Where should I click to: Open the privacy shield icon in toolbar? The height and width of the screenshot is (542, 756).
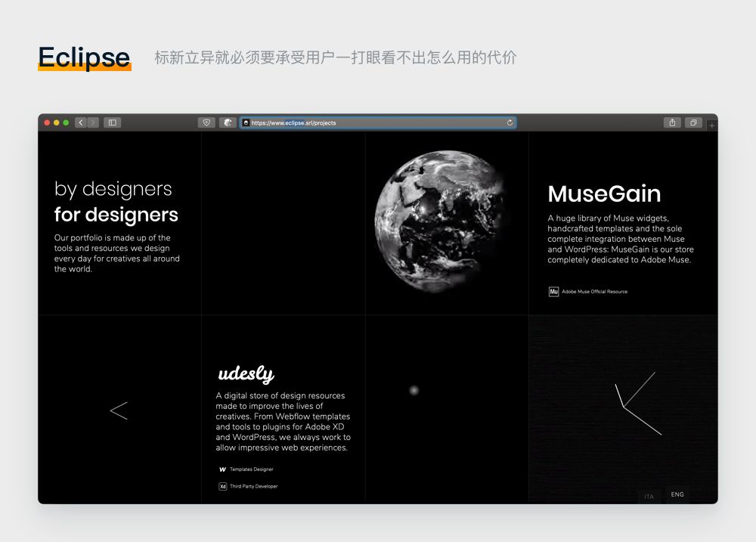[206, 123]
